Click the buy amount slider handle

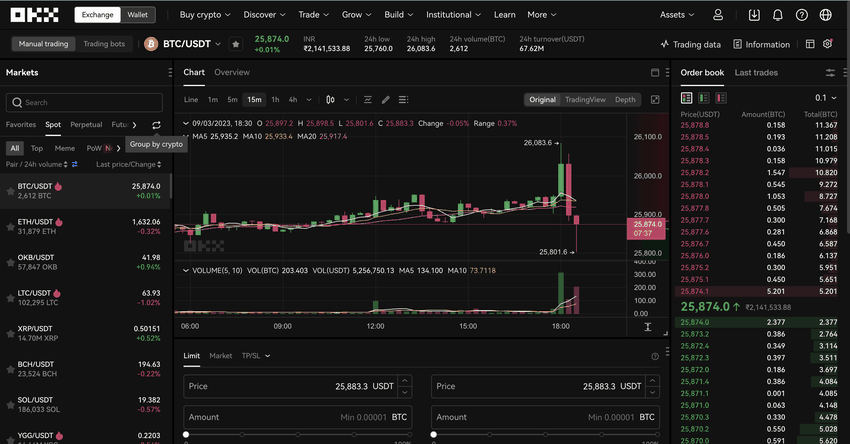coord(186,434)
